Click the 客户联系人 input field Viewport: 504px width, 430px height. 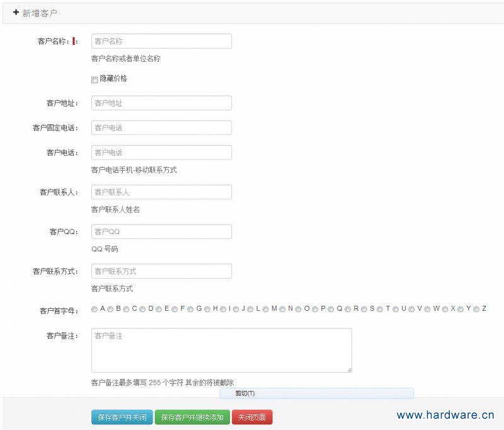tap(161, 192)
